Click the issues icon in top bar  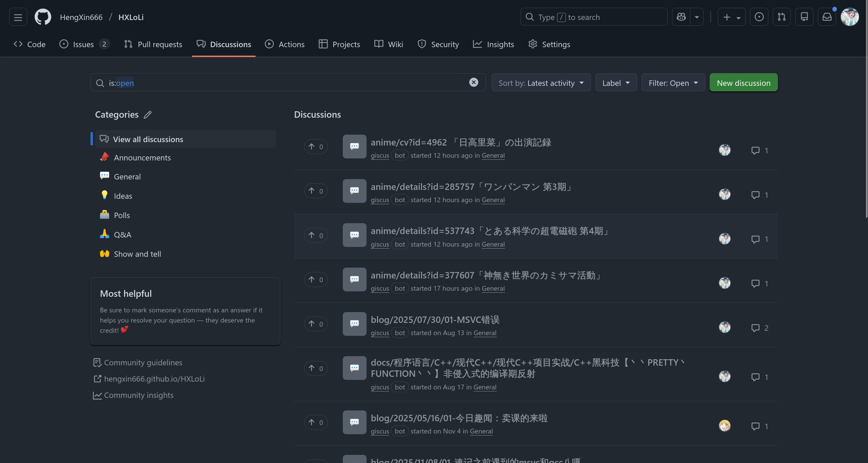coord(759,17)
